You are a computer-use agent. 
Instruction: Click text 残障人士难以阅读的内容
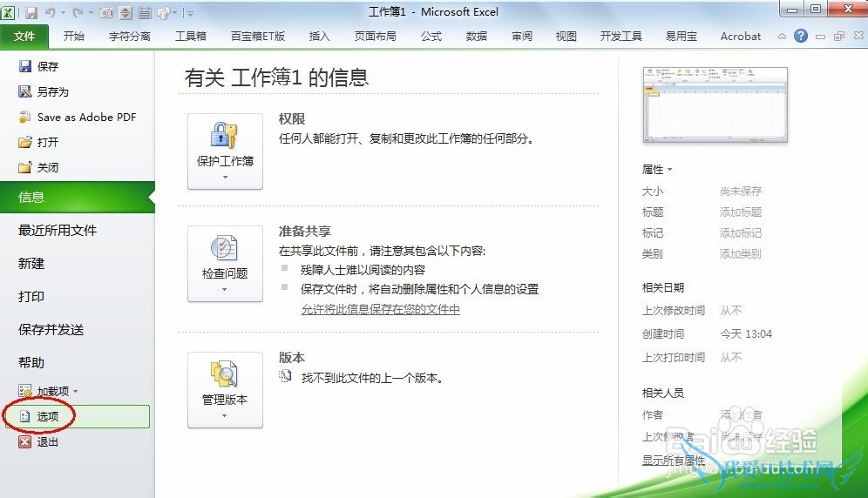click(363, 270)
